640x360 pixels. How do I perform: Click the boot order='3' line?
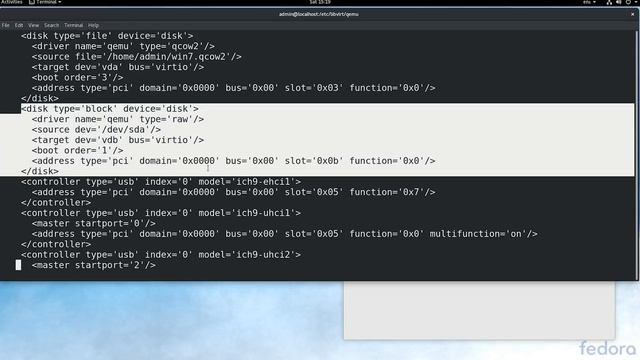pyautogui.click(x=78, y=78)
